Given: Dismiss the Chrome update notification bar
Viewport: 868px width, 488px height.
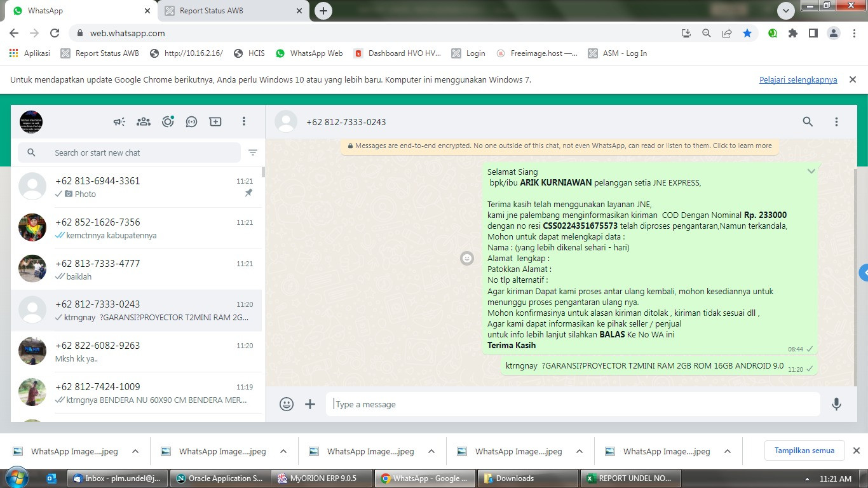Looking at the screenshot, I should tap(853, 79).
